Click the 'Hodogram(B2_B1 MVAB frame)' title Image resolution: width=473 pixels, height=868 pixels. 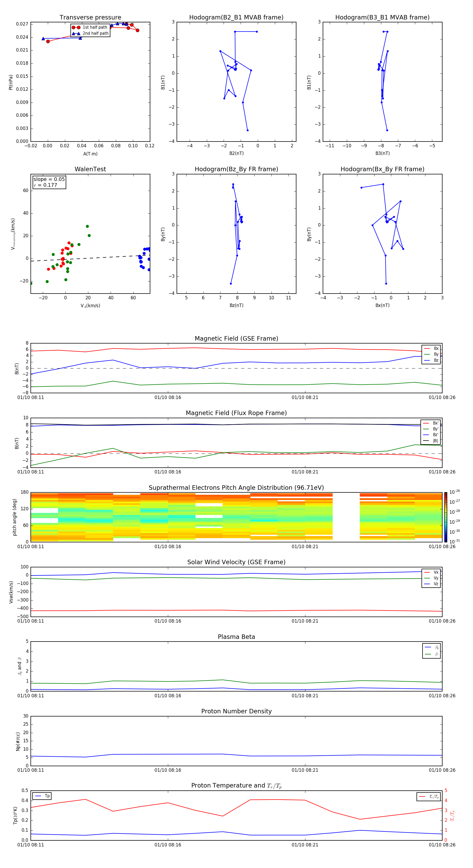pos(236,18)
